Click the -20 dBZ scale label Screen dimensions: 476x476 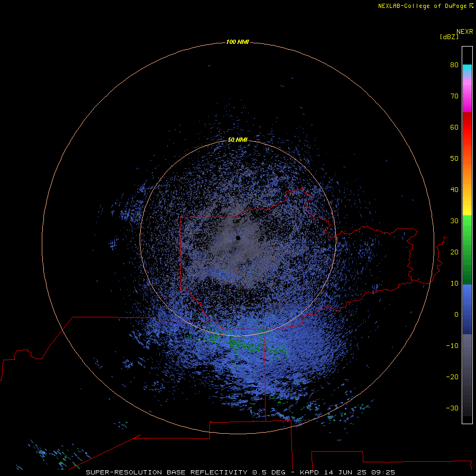452,377
